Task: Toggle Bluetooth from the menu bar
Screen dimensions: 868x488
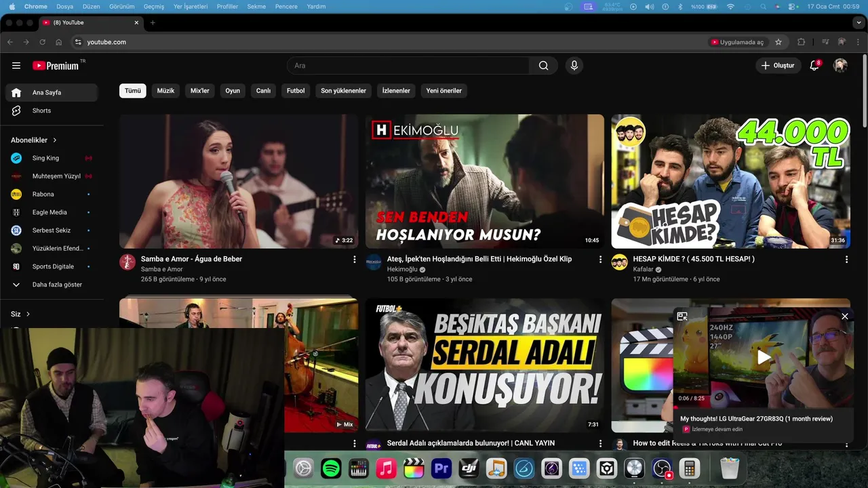Action: click(x=681, y=7)
